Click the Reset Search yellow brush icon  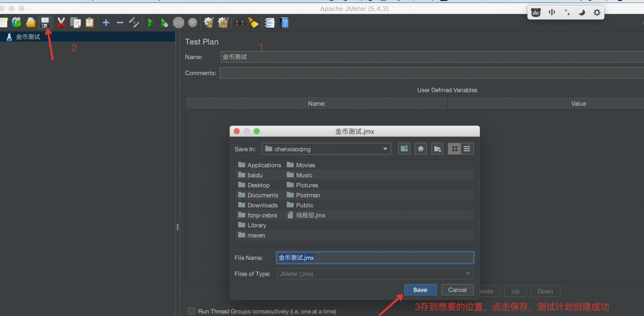pyautogui.click(x=254, y=22)
